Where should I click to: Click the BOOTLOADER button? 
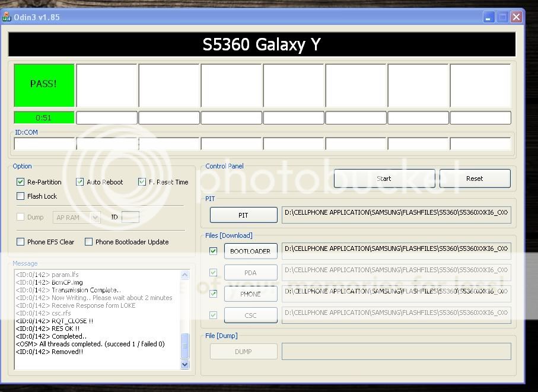[250, 251]
